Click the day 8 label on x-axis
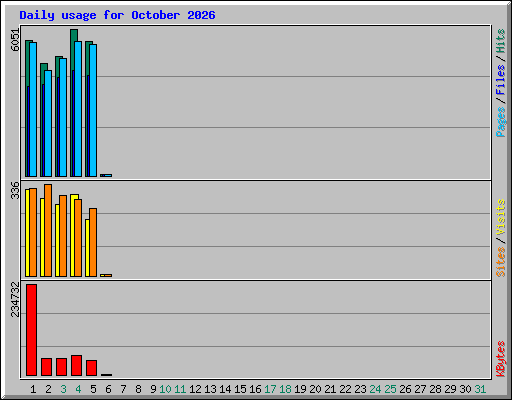The width and height of the screenshot is (512, 400). 138,389
